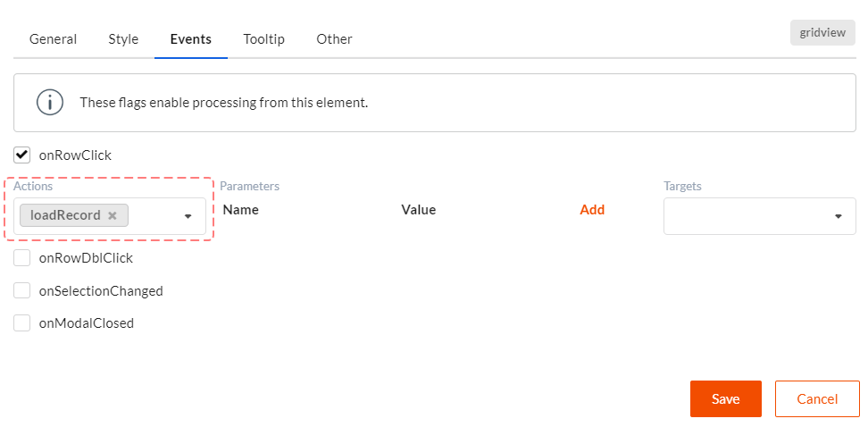The width and height of the screenshot is (868, 427).
Task: Uncheck the onRowClick checkbox
Action: click(x=22, y=155)
